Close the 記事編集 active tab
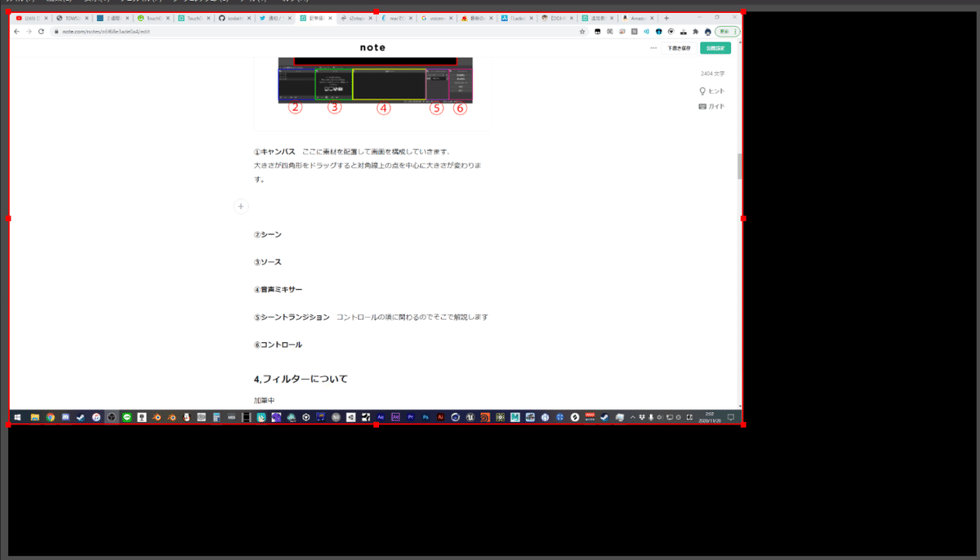Screen dimensions: 980x560 [x=331, y=18]
